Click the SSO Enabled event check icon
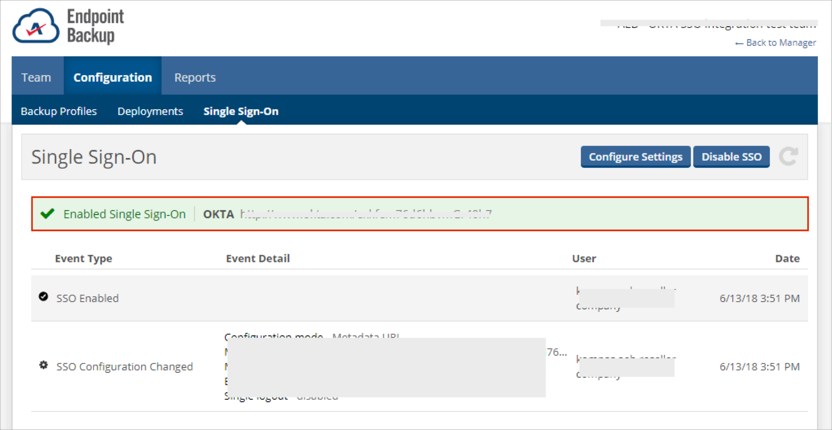Image resolution: width=832 pixels, height=430 pixels. click(x=43, y=298)
